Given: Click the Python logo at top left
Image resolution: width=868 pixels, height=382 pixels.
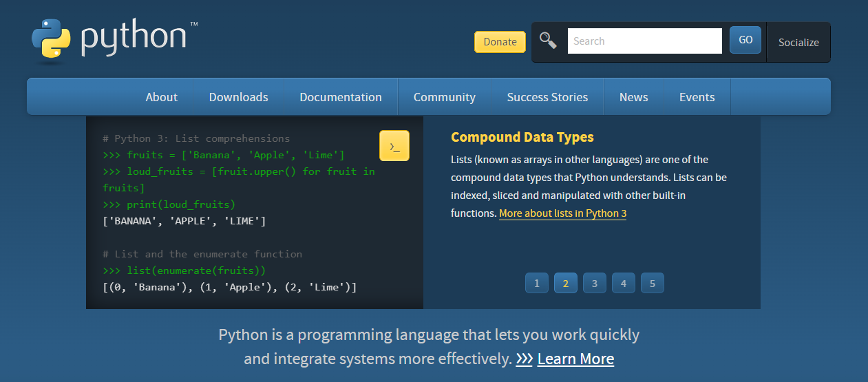Looking at the screenshot, I should pyautogui.click(x=114, y=41).
